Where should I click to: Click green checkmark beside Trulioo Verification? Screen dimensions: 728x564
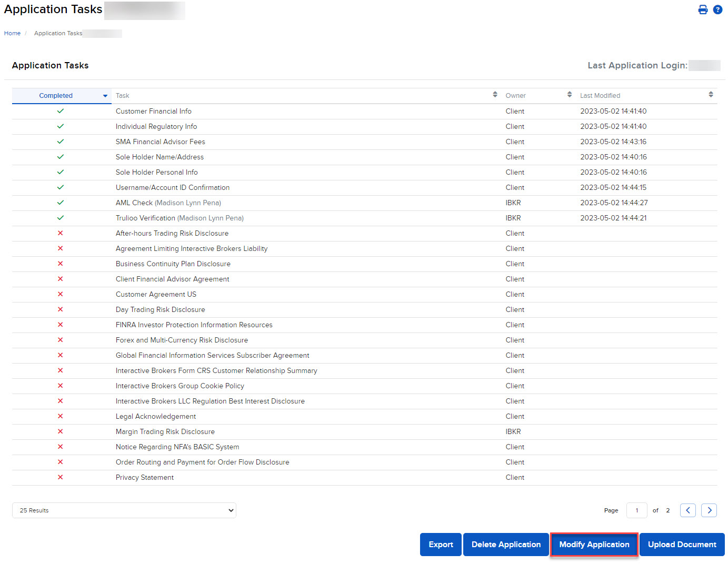tap(60, 218)
